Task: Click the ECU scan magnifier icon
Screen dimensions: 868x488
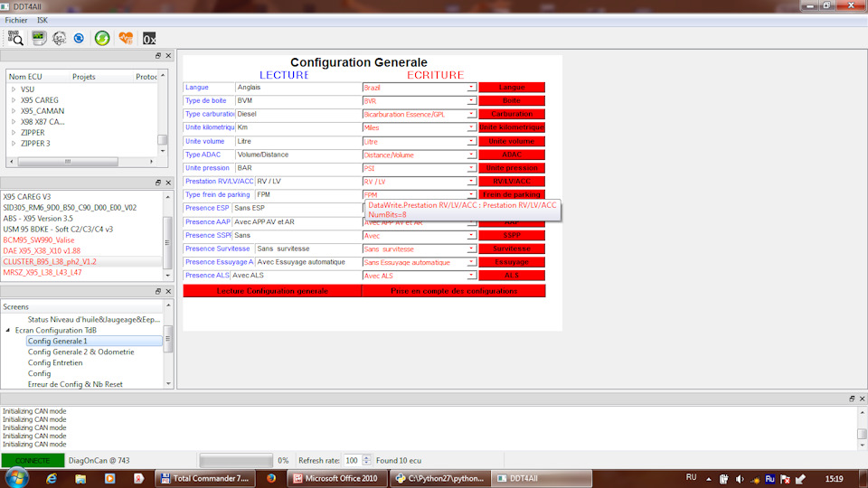Action: [15, 38]
